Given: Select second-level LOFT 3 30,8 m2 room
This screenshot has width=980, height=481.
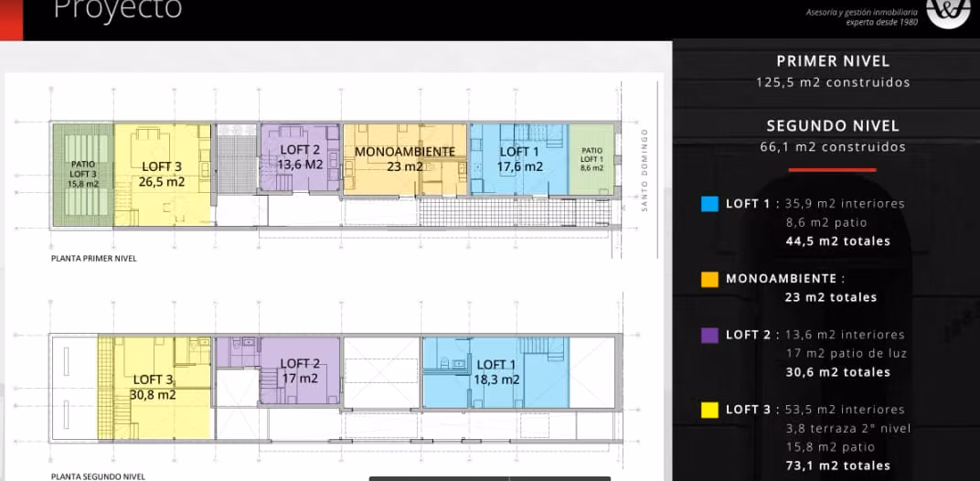Looking at the screenshot, I should click(154, 387).
